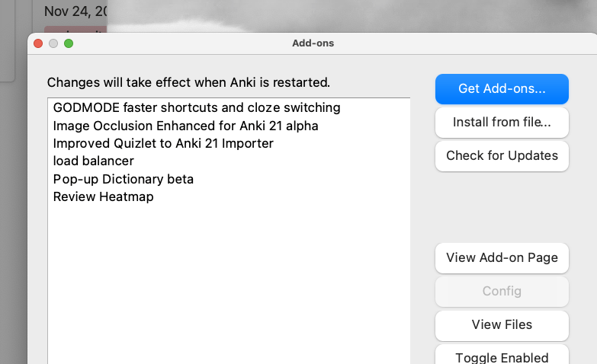
Task: Check for Updates to add-ons
Action: tap(502, 155)
